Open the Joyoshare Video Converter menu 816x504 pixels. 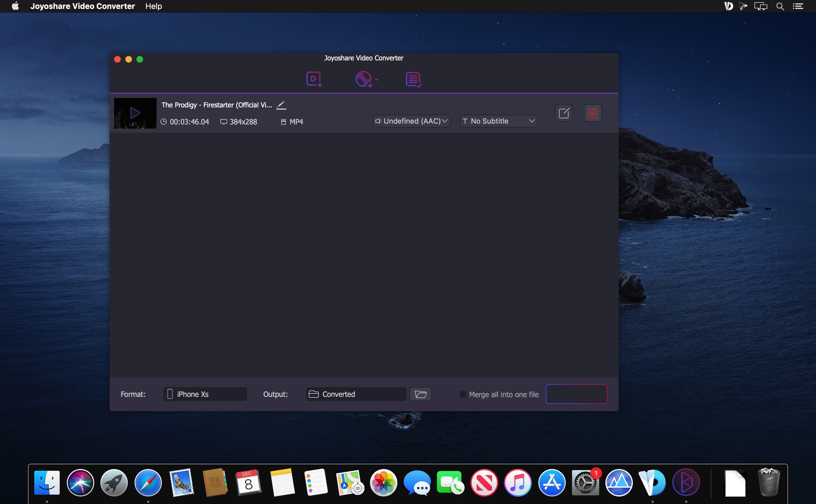[82, 6]
